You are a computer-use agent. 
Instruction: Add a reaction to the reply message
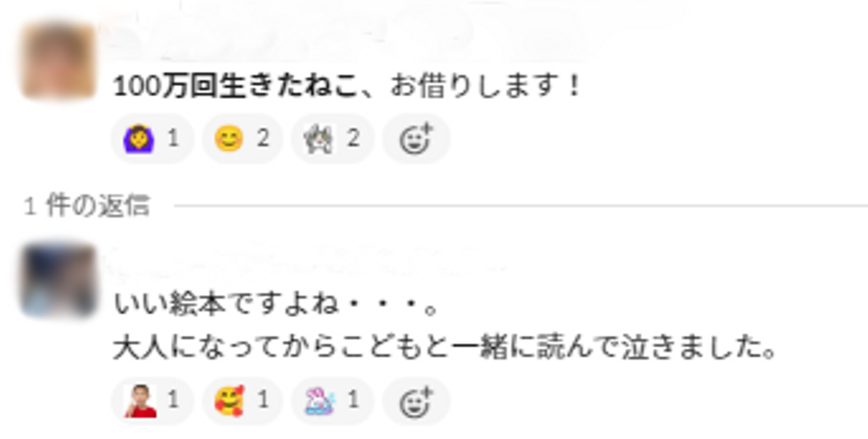pyautogui.click(x=417, y=401)
